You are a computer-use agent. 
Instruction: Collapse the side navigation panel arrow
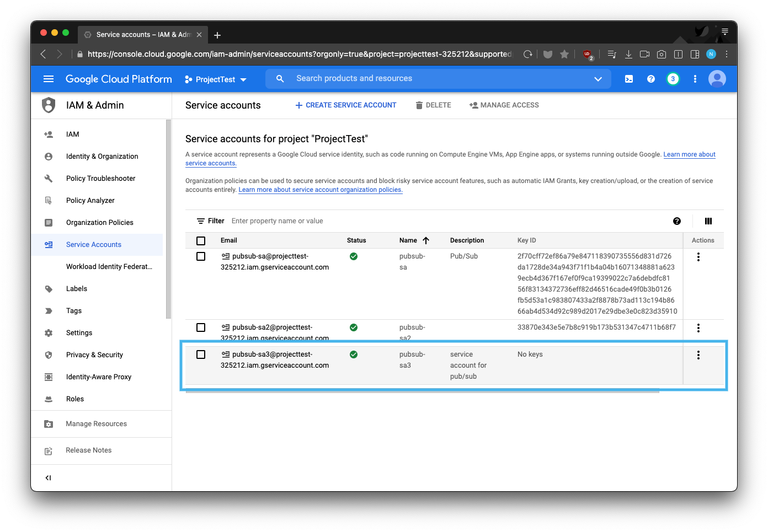(49, 478)
